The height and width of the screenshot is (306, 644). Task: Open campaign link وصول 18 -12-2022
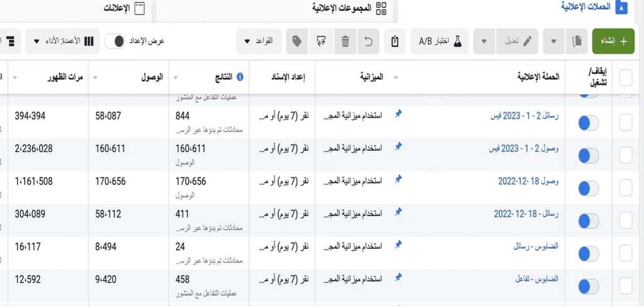[x=528, y=181]
